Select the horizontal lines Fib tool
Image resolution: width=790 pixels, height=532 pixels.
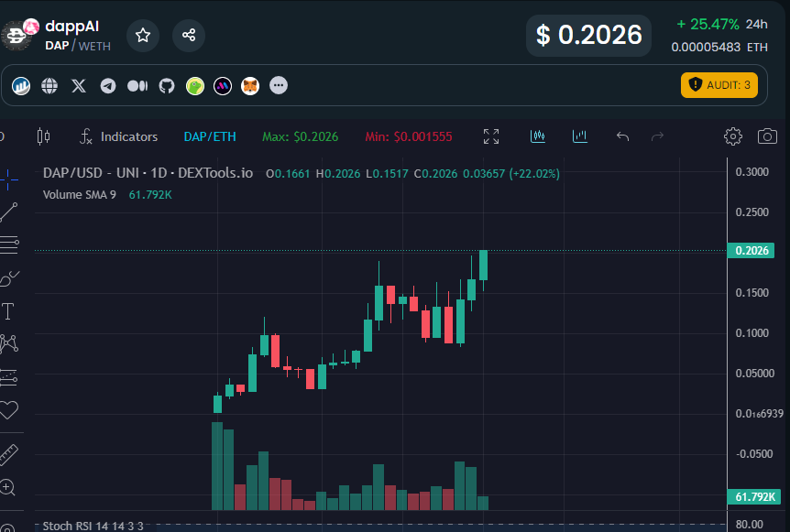click(x=9, y=244)
